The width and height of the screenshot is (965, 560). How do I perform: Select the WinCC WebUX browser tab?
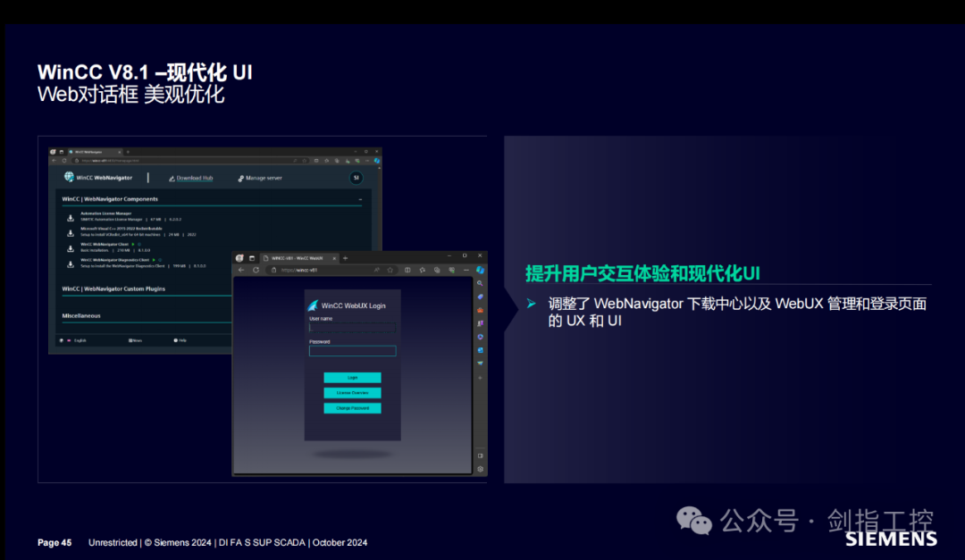(298, 258)
